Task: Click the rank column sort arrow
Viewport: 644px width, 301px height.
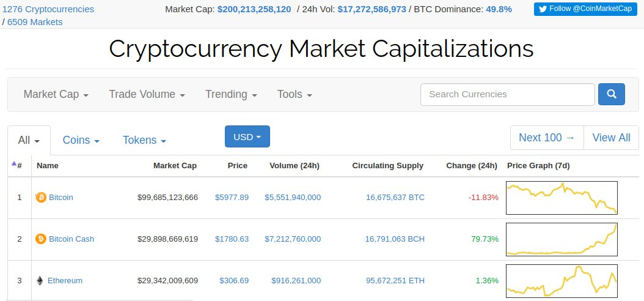Action: tap(14, 164)
